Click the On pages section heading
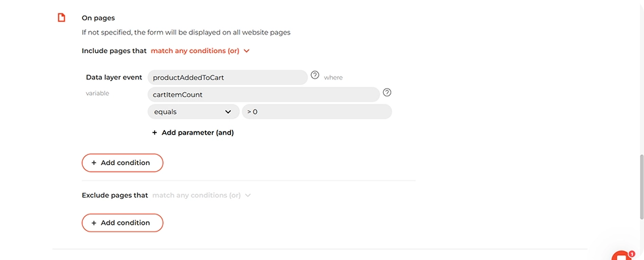 pos(98,18)
